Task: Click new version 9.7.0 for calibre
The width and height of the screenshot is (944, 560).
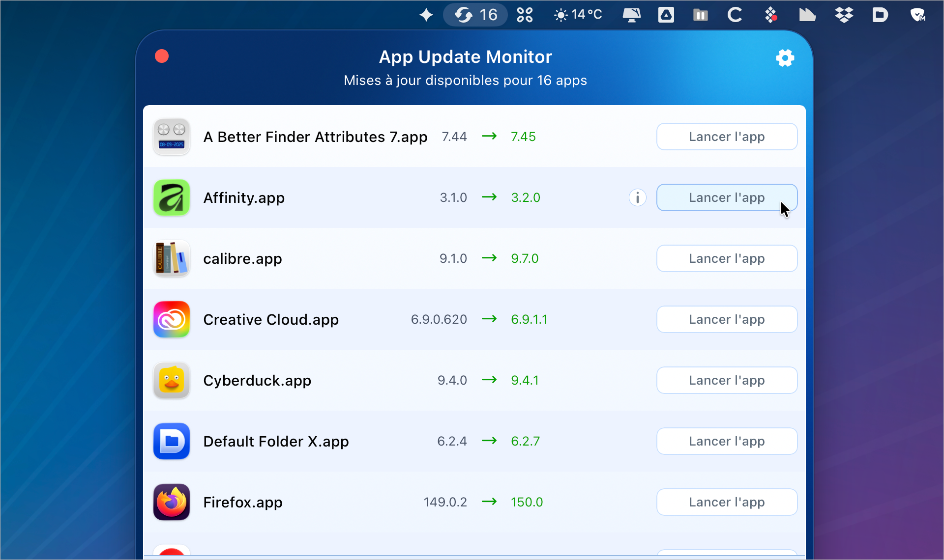Action: pos(525,258)
